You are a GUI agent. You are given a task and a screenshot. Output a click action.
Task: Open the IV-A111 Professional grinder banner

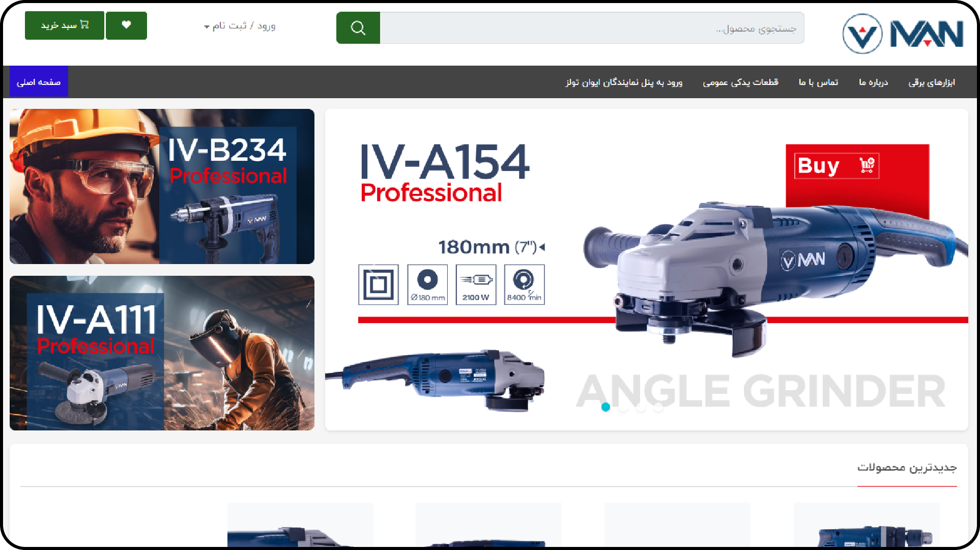click(x=162, y=353)
